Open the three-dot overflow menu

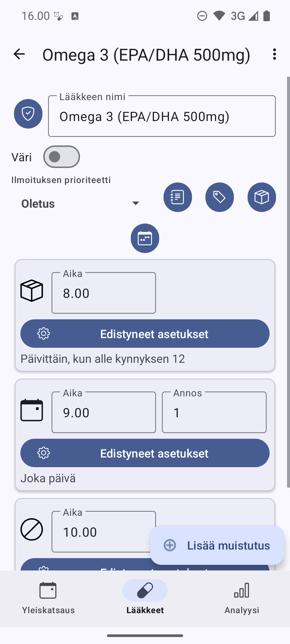pyautogui.click(x=274, y=54)
